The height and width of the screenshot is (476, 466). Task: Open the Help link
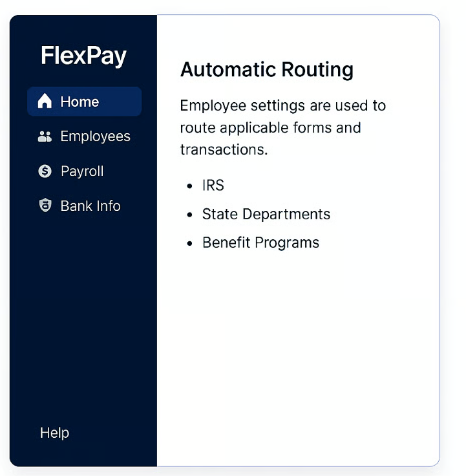tap(54, 433)
